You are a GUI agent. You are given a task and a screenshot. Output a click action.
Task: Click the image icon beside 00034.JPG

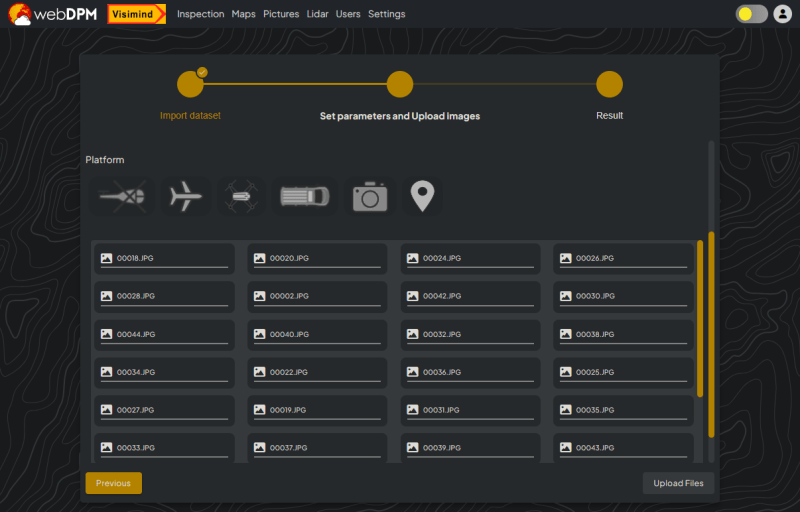[106, 372]
